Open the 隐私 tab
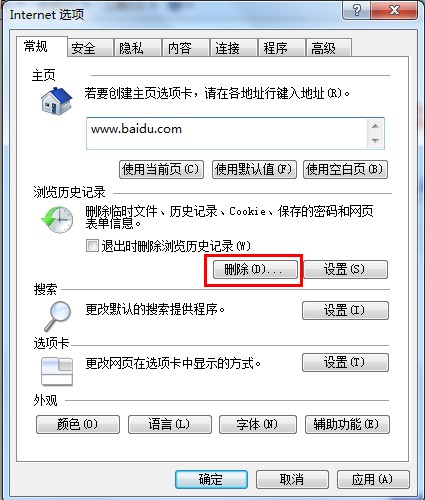 pyautogui.click(x=137, y=48)
